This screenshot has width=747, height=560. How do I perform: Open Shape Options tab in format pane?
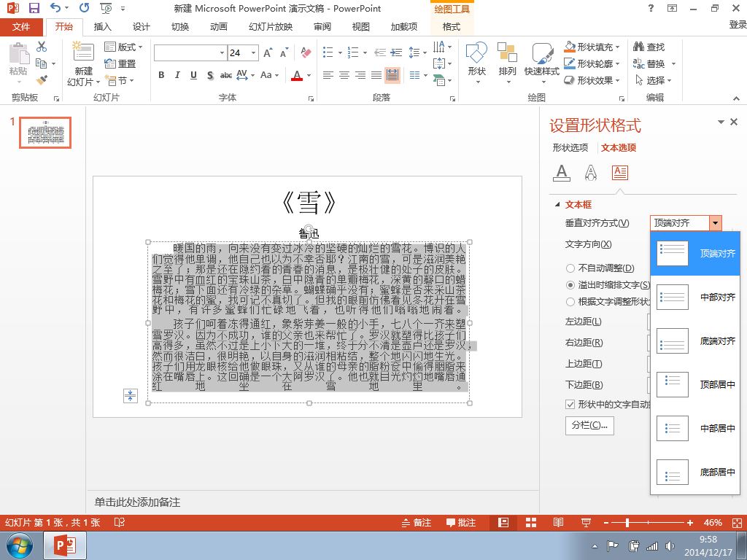[x=570, y=147]
